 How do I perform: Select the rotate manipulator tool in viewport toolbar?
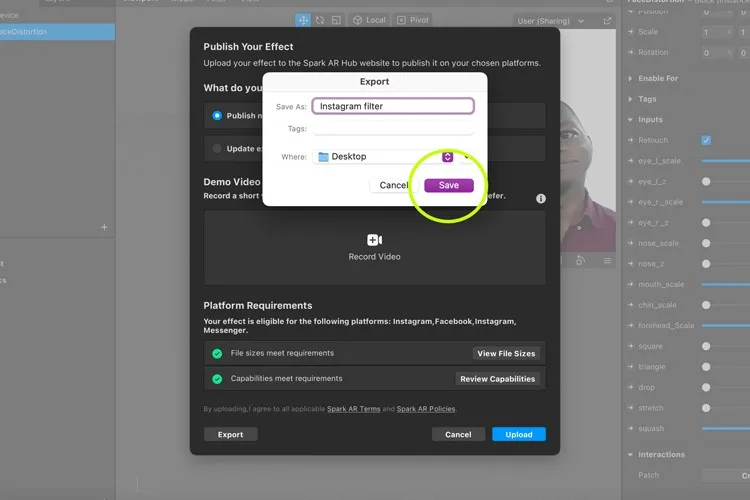[x=320, y=20]
